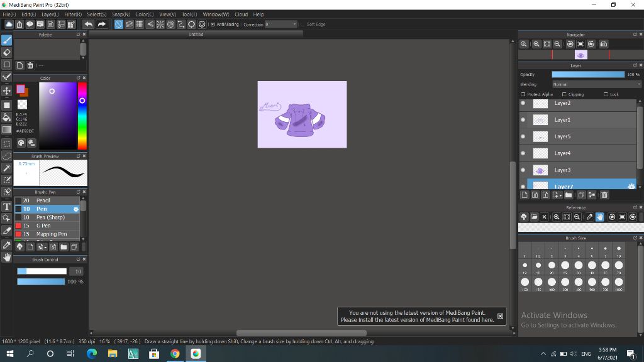Select the Pencil brush in list
The height and width of the screenshot is (362, 644).
[x=47, y=200]
